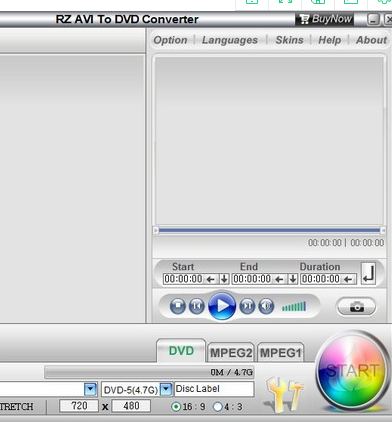The width and height of the screenshot is (392, 422).
Task: Click the 0M / 4.7G capacity bar
Action: (149, 372)
